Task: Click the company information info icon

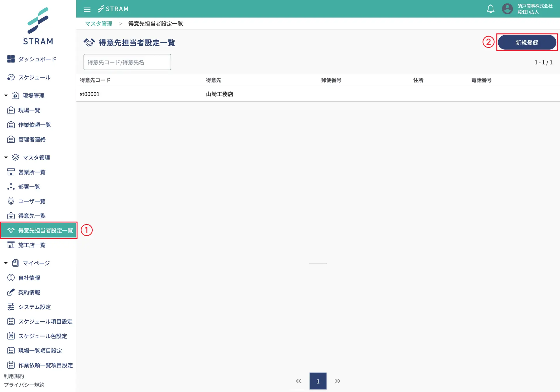Action: 11,277
